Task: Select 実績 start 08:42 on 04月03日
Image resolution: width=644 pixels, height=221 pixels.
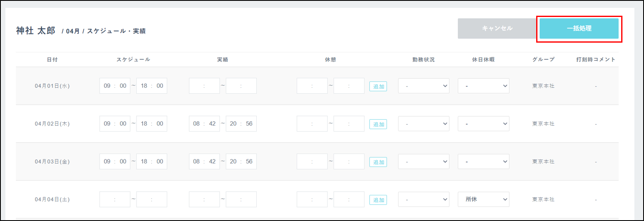Action: click(x=204, y=161)
